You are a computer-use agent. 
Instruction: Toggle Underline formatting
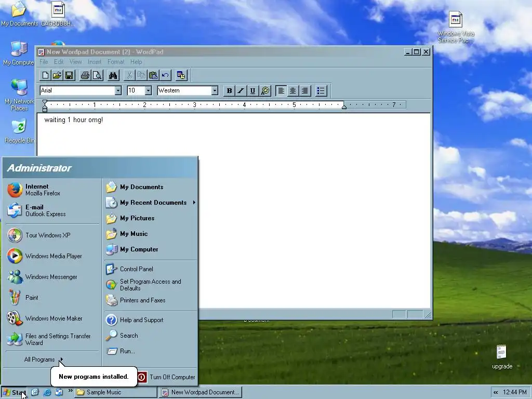coord(253,90)
